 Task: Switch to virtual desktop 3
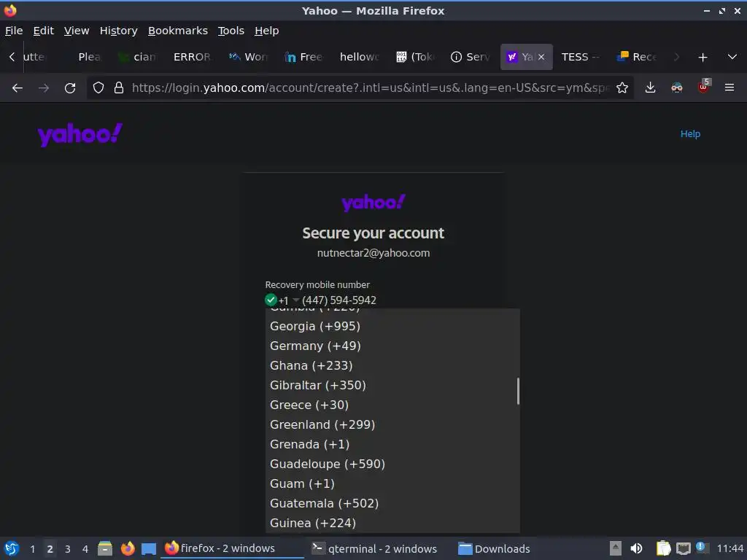point(68,549)
